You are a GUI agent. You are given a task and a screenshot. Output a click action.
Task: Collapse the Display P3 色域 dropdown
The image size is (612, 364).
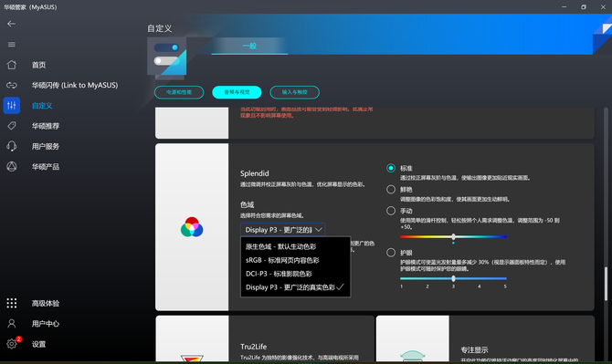(282, 230)
